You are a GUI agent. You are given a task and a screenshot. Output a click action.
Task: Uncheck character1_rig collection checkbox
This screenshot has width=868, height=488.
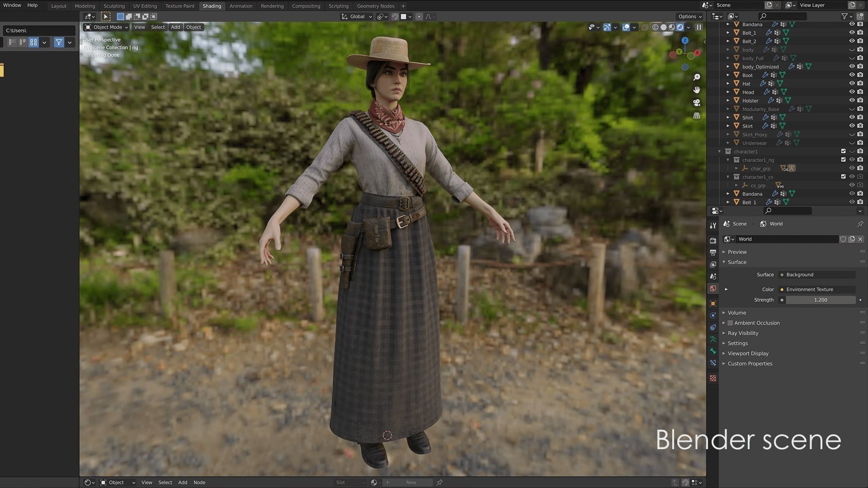843,160
